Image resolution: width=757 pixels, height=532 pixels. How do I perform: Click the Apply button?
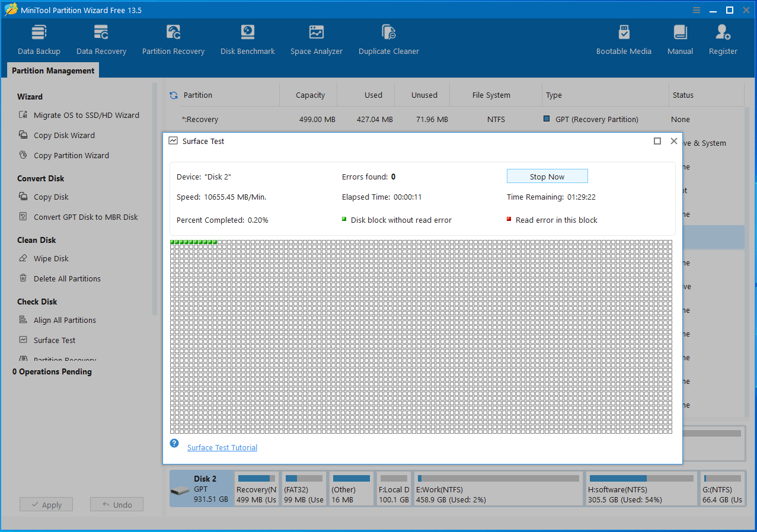coord(46,505)
